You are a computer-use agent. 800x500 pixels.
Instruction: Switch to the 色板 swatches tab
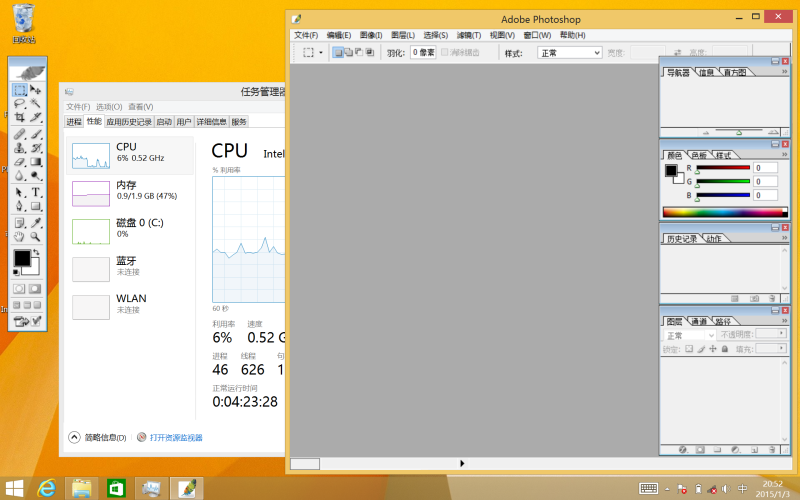click(x=698, y=155)
